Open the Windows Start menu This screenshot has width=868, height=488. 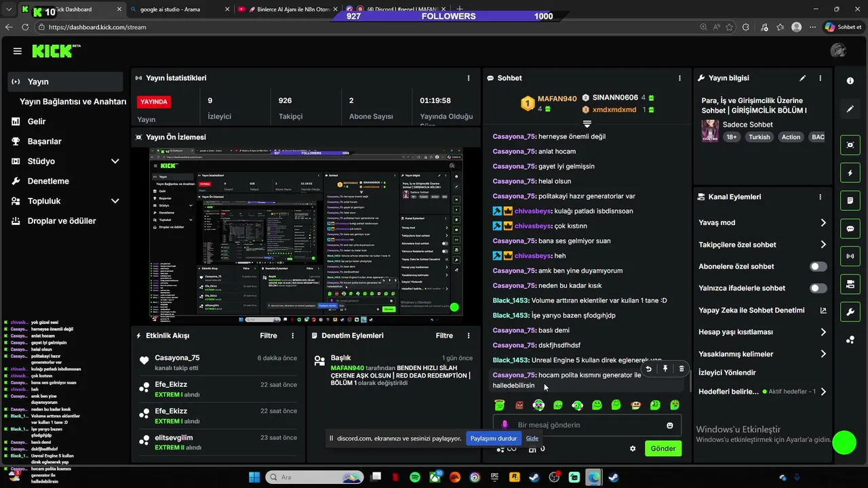(x=254, y=477)
